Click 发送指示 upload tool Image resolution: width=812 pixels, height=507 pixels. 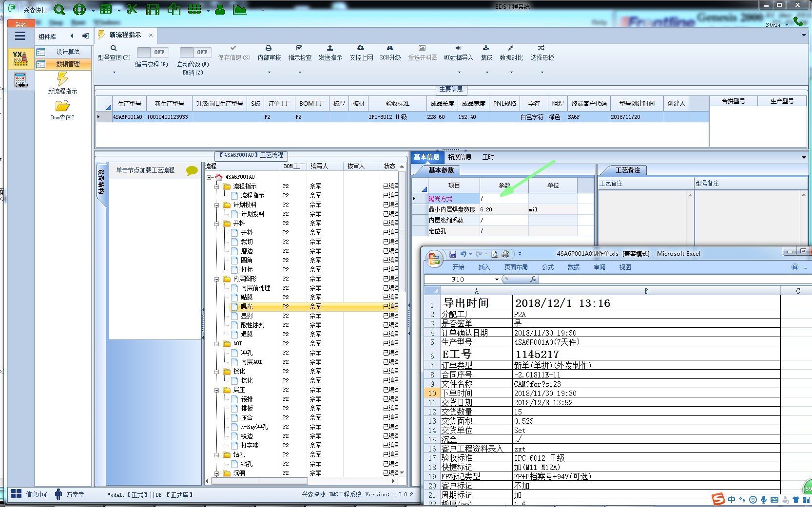[x=330, y=53]
